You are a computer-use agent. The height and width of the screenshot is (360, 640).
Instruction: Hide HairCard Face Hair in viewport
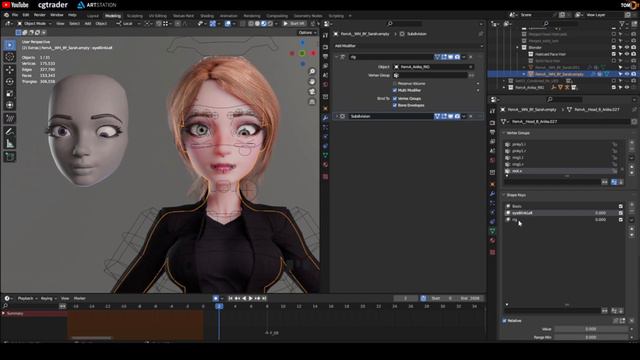(x=627, y=54)
